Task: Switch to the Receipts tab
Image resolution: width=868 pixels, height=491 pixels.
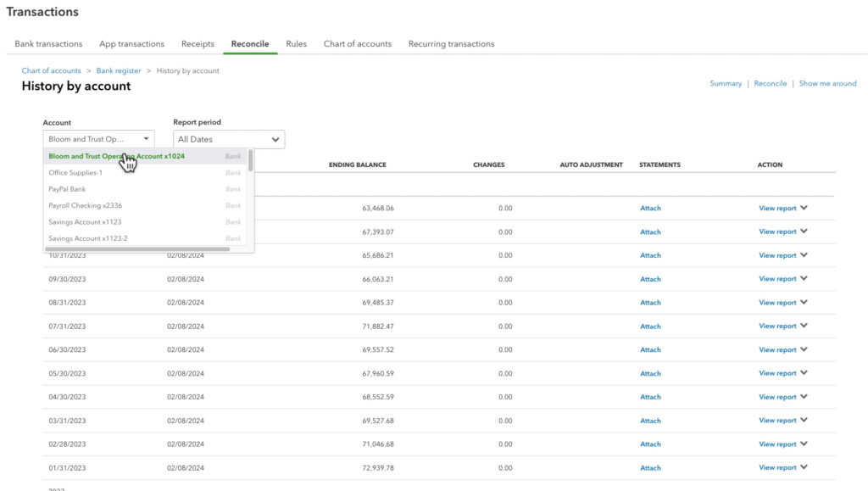Action: point(198,43)
